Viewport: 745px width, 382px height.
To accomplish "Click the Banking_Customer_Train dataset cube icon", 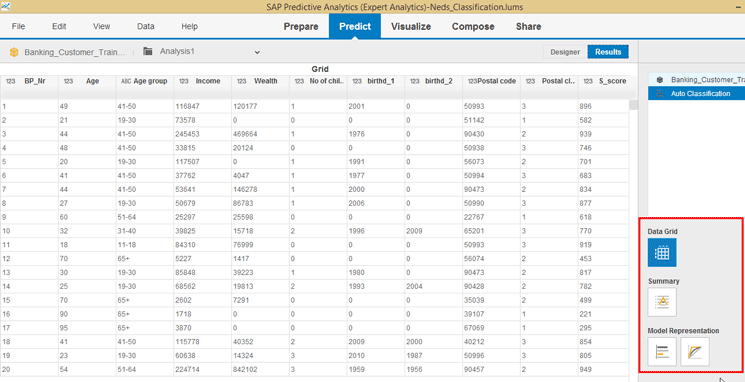I will [14, 52].
